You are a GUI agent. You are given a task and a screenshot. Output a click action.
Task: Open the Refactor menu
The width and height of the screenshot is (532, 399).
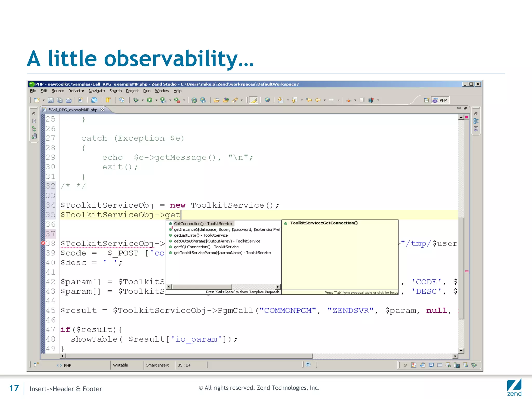76,91
